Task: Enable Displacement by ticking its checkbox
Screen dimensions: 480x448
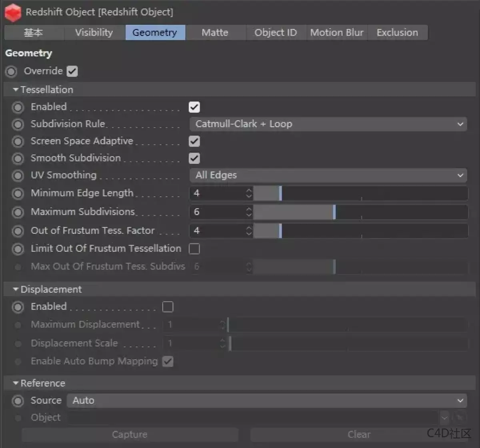Action: 168,307
